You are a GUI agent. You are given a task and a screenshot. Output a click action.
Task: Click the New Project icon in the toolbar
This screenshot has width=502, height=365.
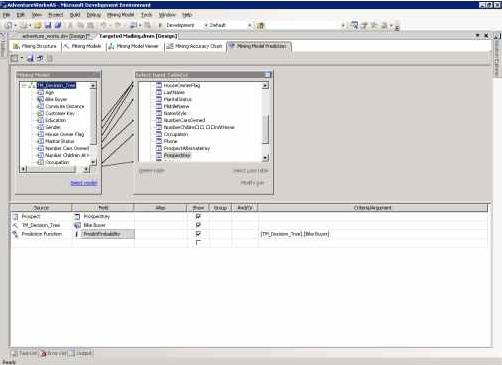pos(9,25)
